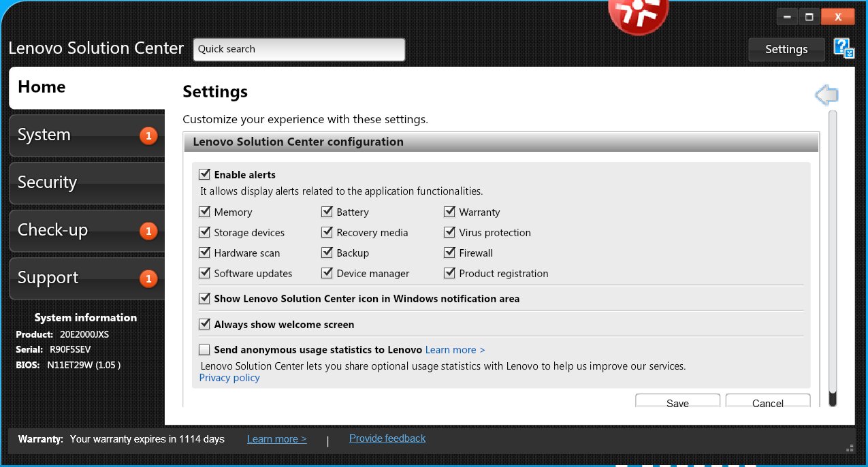Image resolution: width=868 pixels, height=467 pixels.
Task: Uncheck Always show welcome screen
Action: pos(204,324)
